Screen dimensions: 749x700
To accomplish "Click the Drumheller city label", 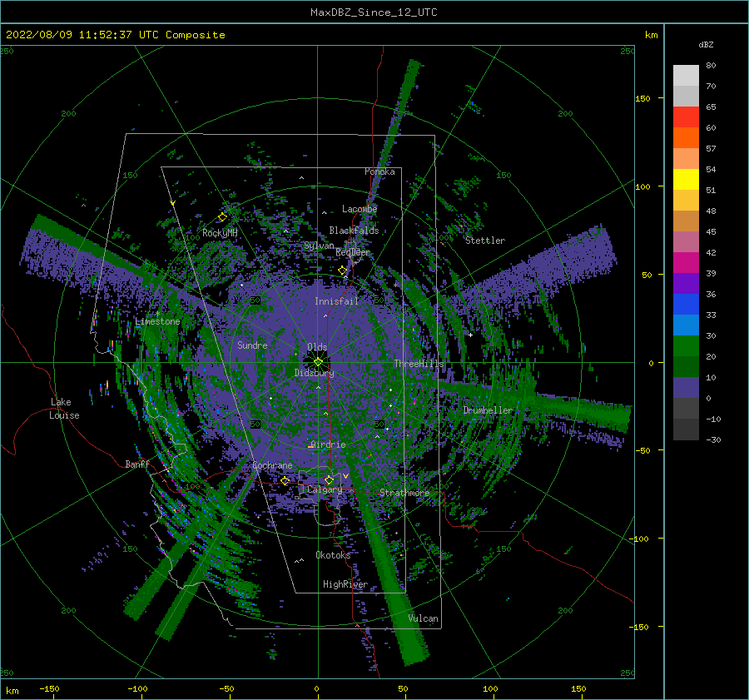I will pos(488,410).
